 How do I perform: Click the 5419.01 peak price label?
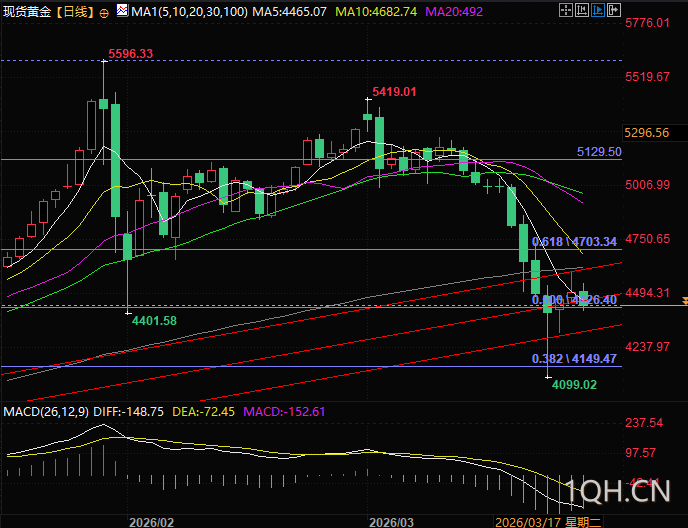pyautogui.click(x=394, y=92)
